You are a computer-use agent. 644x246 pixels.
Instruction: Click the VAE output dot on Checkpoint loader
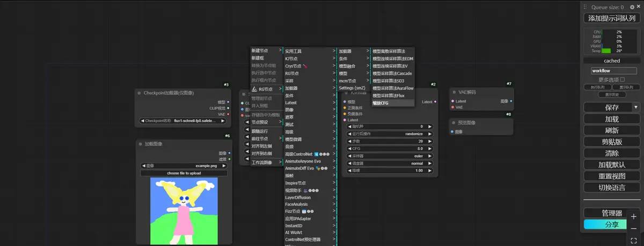pos(229,114)
